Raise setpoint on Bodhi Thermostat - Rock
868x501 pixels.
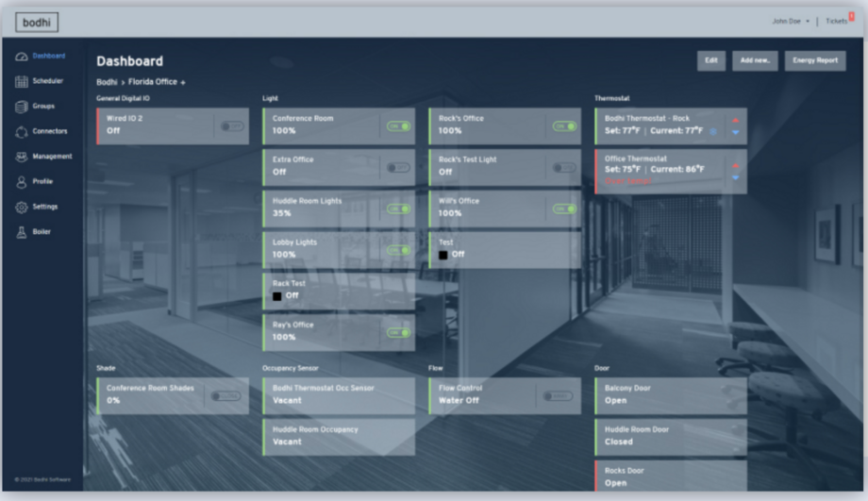pyautogui.click(x=735, y=120)
